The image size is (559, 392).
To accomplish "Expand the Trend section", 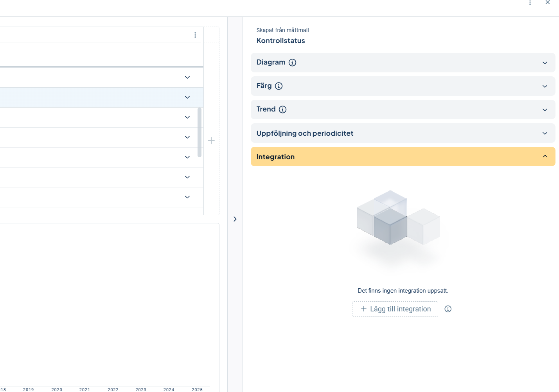I will coord(545,110).
